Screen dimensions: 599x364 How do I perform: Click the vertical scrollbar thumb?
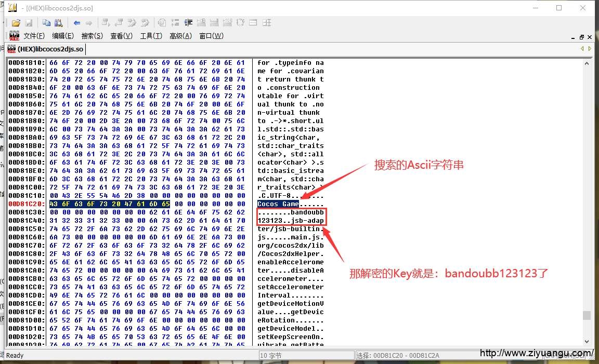pos(587,315)
